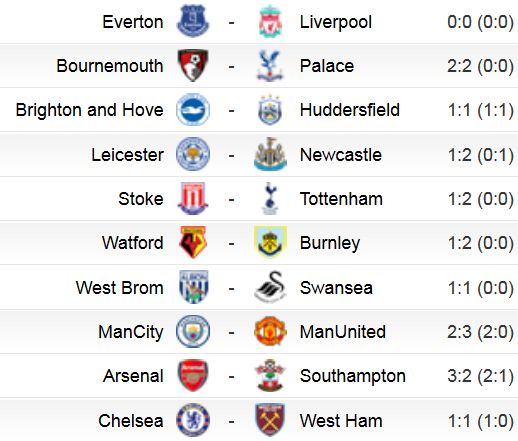The image size is (518, 441).
Task: Click the Swansea swan crest
Action: tap(270, 287)
